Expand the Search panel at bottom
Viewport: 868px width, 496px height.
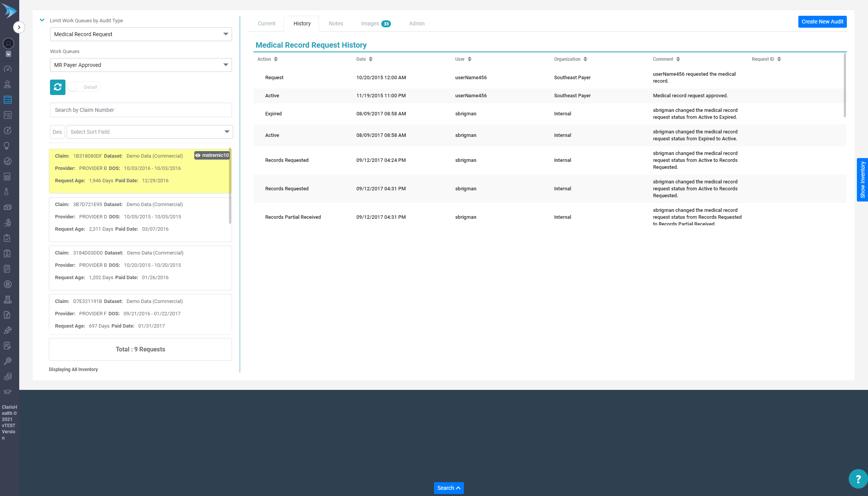[449, 488]
